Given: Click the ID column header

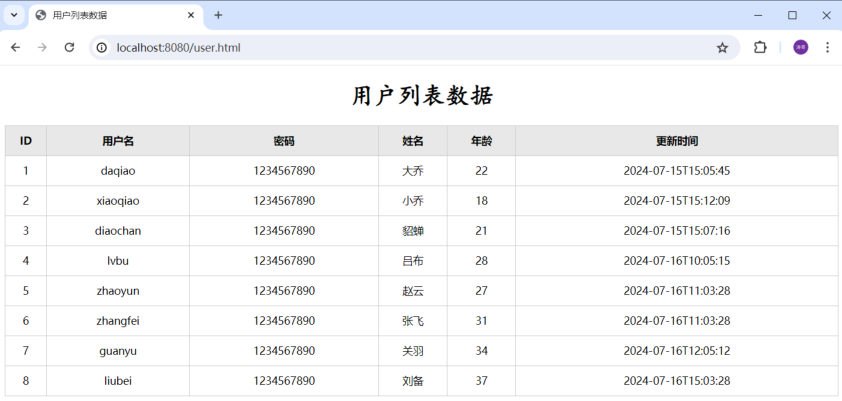Looking at the screenshot, I should coord(26,141).
